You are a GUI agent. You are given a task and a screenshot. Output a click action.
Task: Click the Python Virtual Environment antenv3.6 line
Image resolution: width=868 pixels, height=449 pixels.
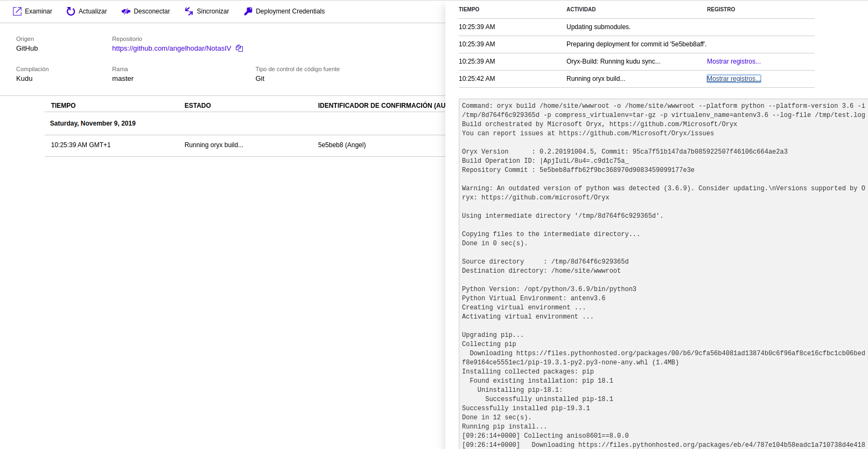click(534, 298)
